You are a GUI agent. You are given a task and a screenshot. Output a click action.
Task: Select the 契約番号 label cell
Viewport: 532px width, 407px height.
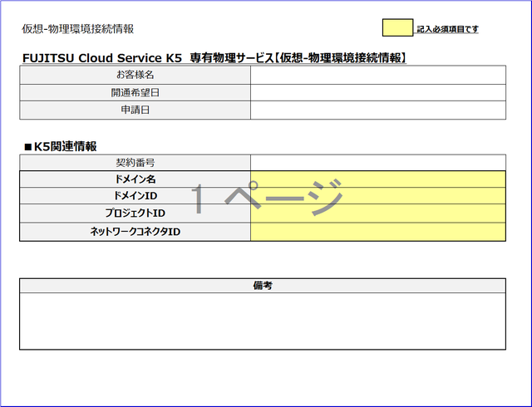coord(135,163)
